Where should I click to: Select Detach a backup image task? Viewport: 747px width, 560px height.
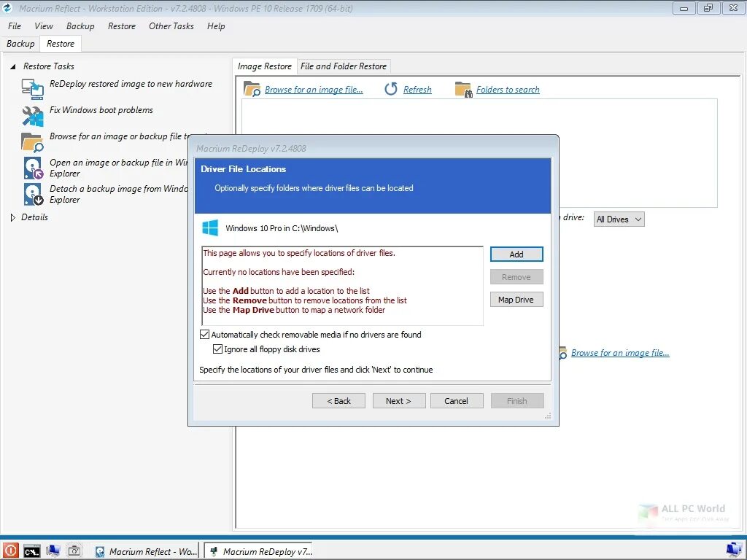(118, 194)
